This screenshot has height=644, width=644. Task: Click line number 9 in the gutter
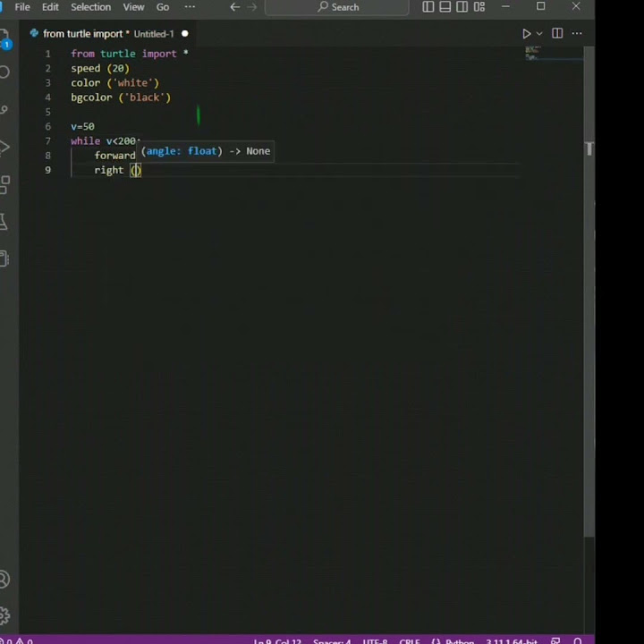pos(48,170)
